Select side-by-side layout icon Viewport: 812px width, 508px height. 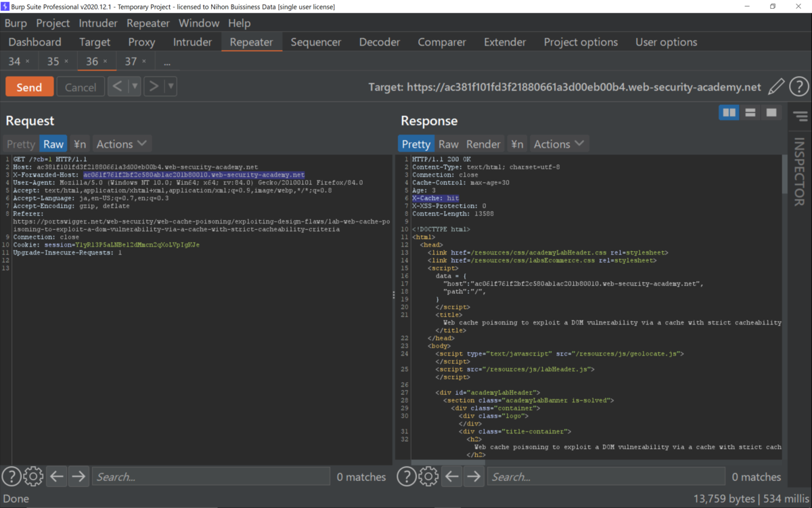(729, 112)
